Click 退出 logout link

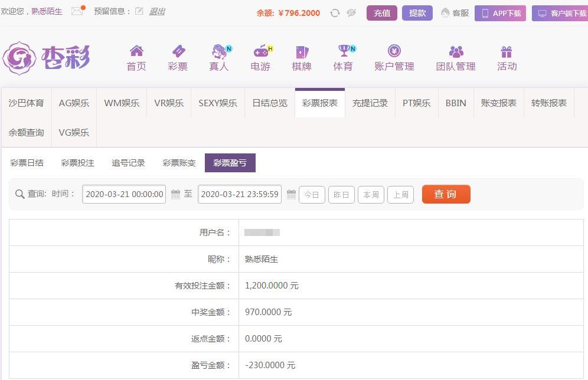pyautogui.click(x=157, y=11)
